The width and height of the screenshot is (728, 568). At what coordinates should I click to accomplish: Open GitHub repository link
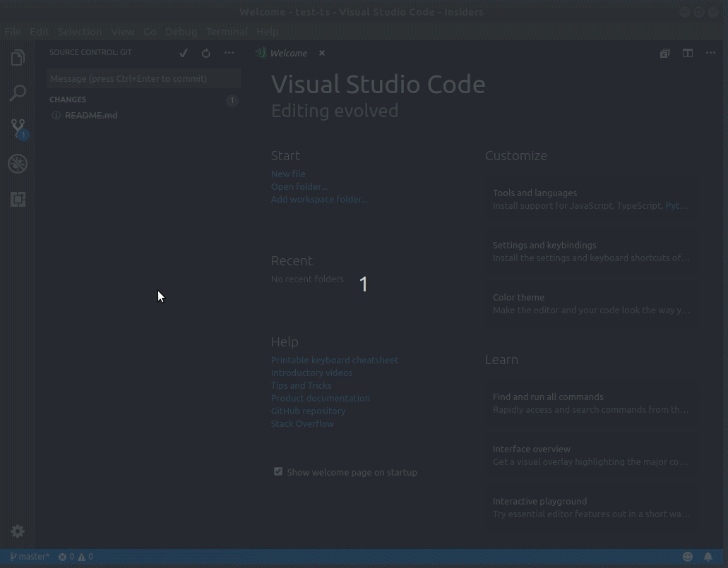[x=308, y=411]
